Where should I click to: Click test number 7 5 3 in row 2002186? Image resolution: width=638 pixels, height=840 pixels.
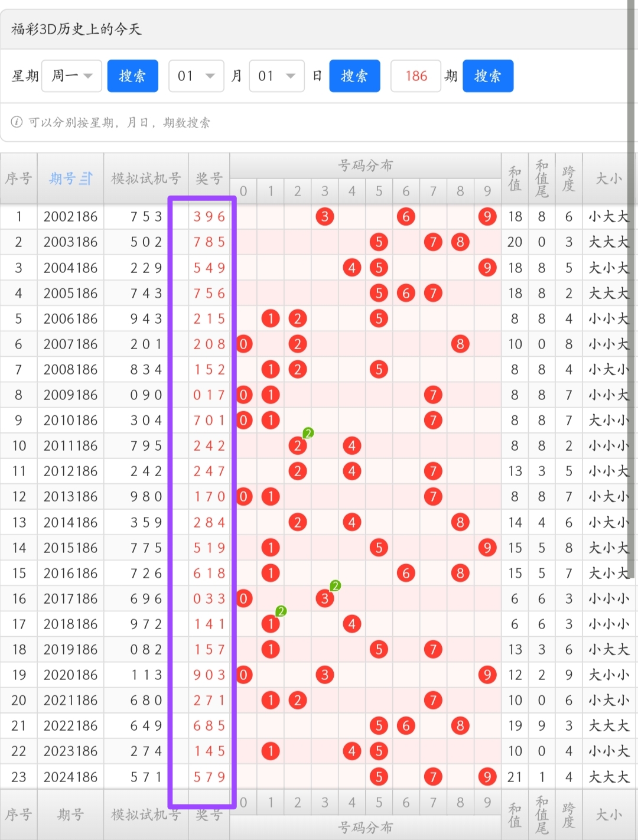(x=146, y=217)
